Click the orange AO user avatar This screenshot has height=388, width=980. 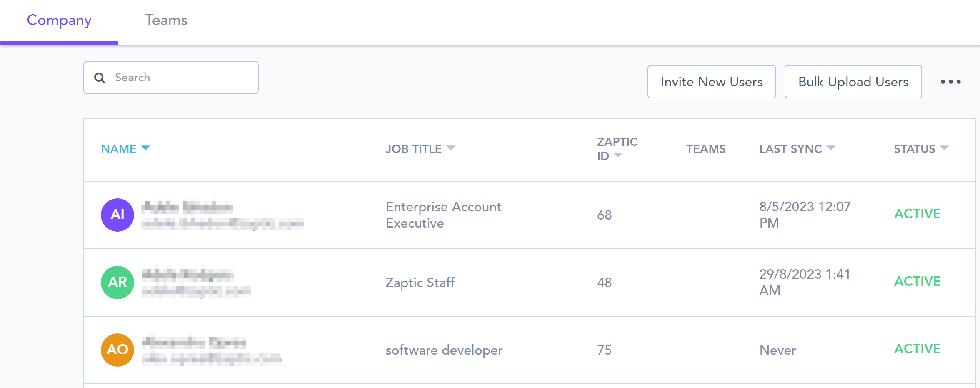pos(117,350)
